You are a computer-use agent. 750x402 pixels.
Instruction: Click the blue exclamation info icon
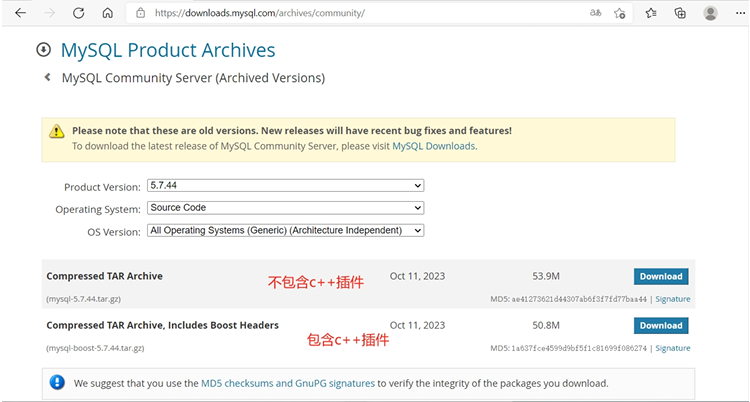coord(57,382)
